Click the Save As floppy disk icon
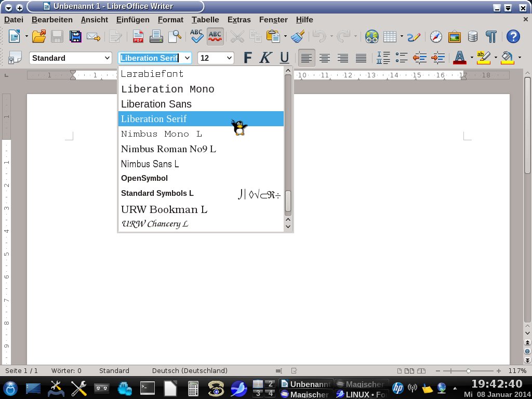 click(75, 36)
